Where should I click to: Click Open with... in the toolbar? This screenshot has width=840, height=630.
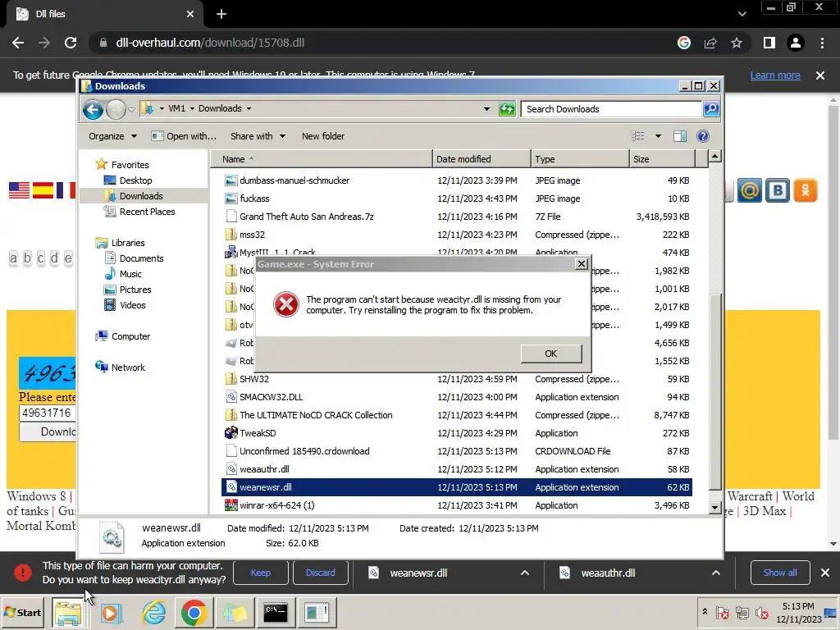click(x=184, y=136)
